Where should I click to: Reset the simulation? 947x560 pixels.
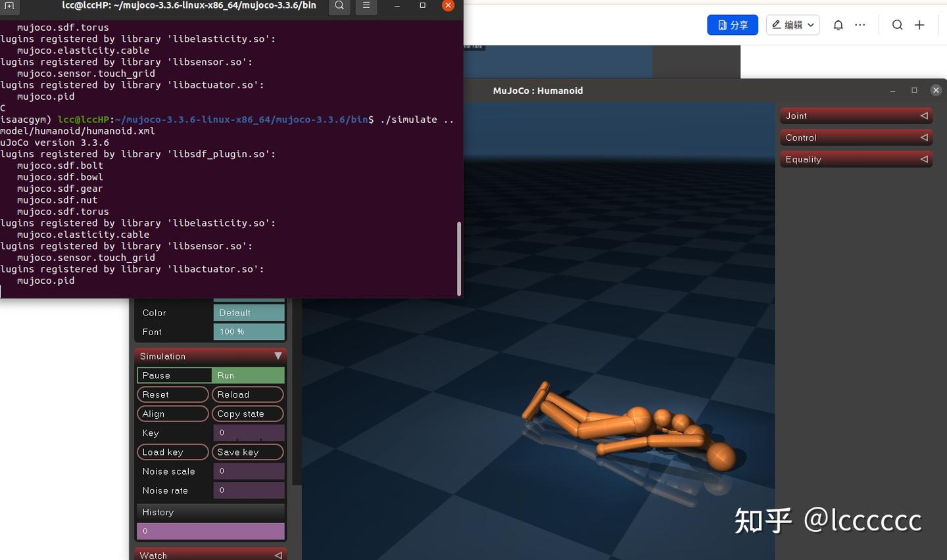[x=173, y=394]
